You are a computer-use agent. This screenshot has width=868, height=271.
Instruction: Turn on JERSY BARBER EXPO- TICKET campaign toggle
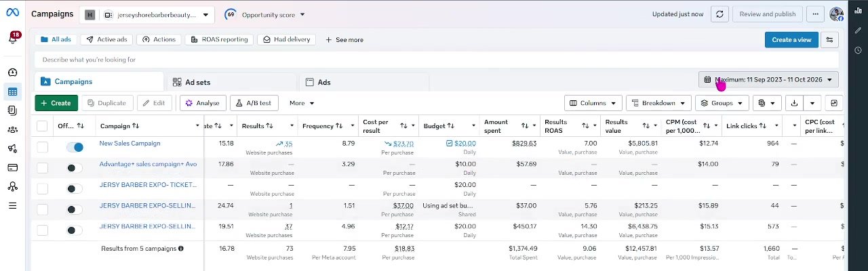(75, 188)
